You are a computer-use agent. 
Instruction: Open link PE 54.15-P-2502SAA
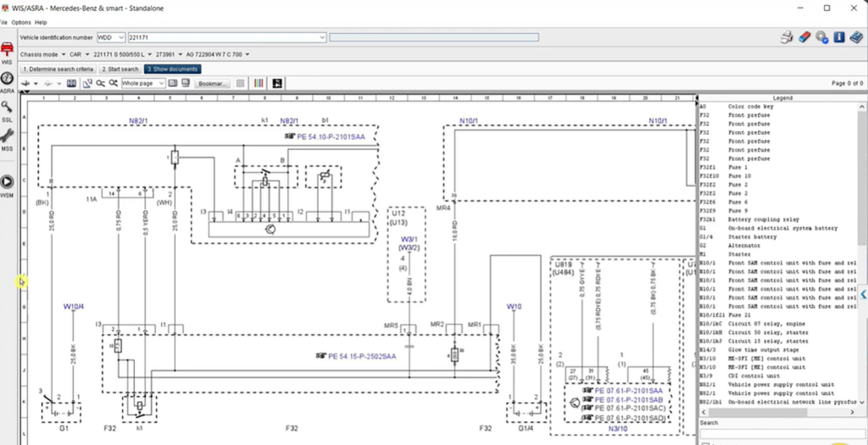pyautogui.click(x=362, y=357)
